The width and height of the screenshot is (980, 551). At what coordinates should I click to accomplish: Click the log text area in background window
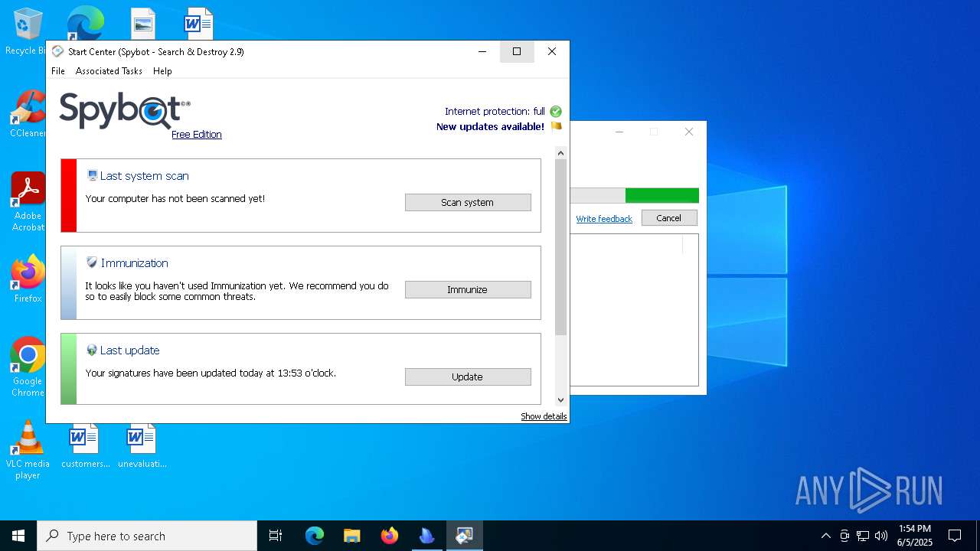point(635,310)
